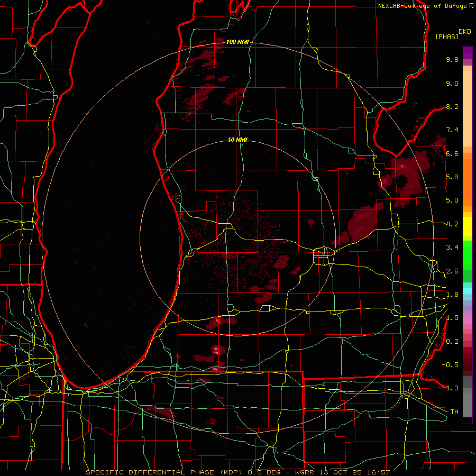Click the 4.2 scale value
Image resolution: width=476 pixels, height=476 pixels.
click(452, 224)
